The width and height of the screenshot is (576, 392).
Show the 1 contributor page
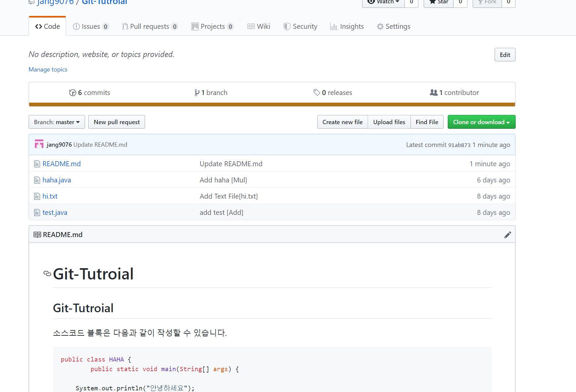click(x=454, y=93)
